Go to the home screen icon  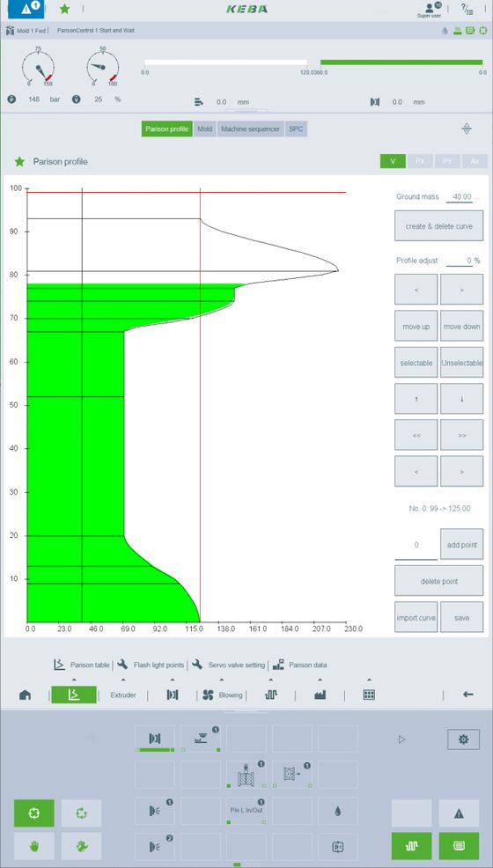(25, 695)
